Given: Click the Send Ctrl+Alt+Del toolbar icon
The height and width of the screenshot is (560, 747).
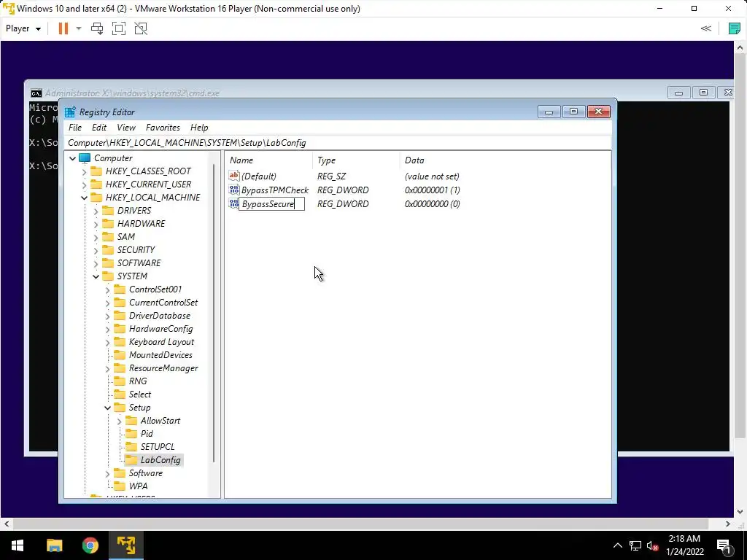Looking at the screenshot, I should click(97, 28).
